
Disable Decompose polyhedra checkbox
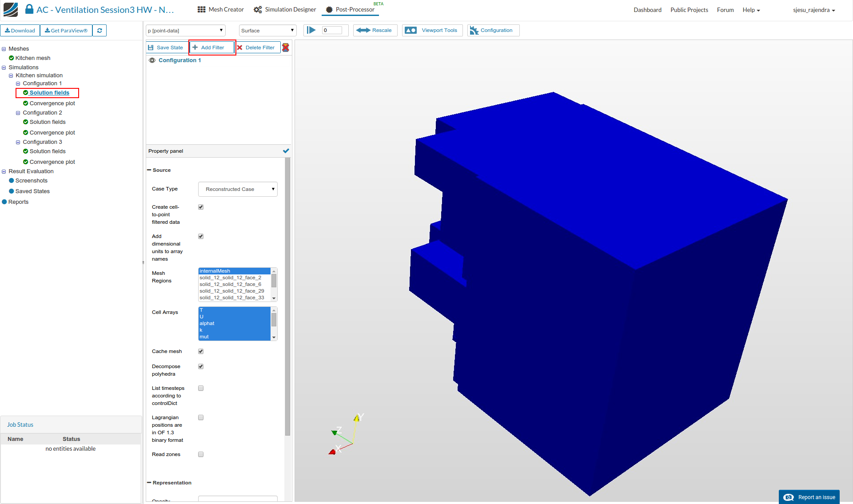click(201, 366)
